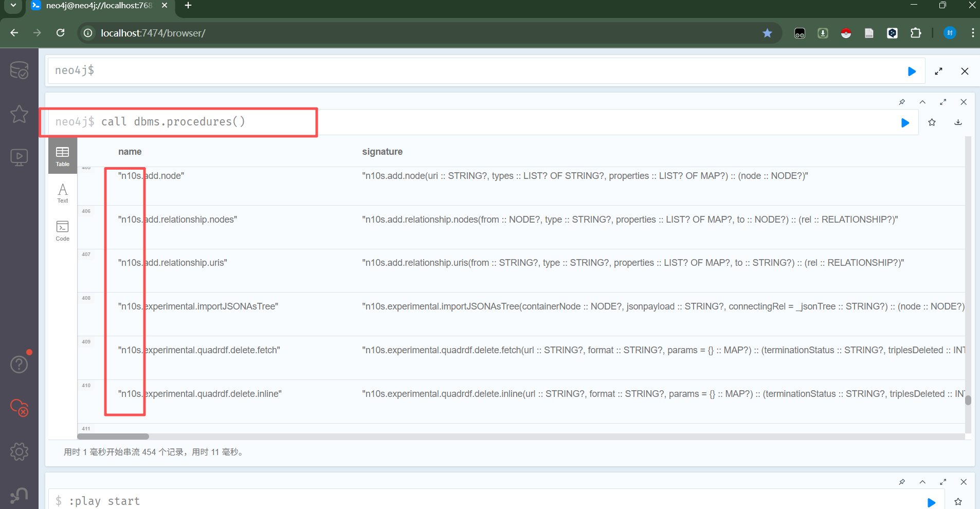Open the About Neo4j sidebar icon
Screen dimensions: 980x509
[x=19, y=495]
